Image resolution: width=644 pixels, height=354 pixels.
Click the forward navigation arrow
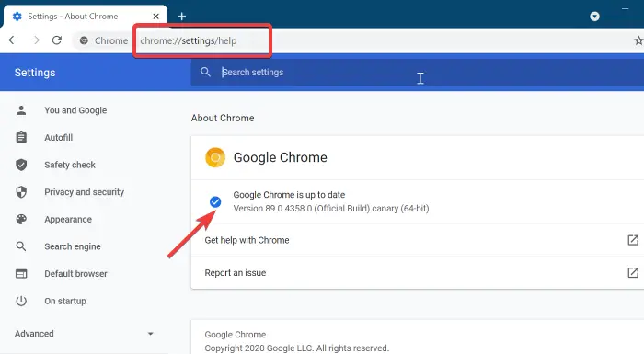click(x=35, y=40)
